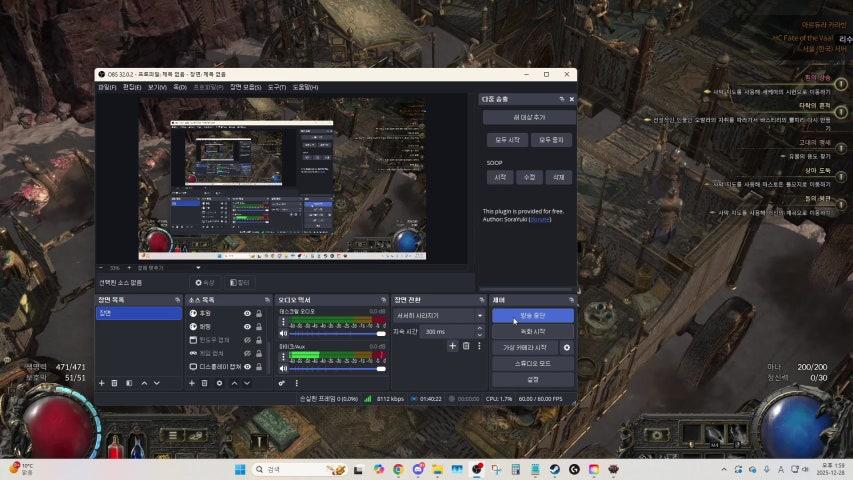This screenshot has width=853, height=480.
Task: Click the Donate link in the plugin panel
Action: point(539,219)
